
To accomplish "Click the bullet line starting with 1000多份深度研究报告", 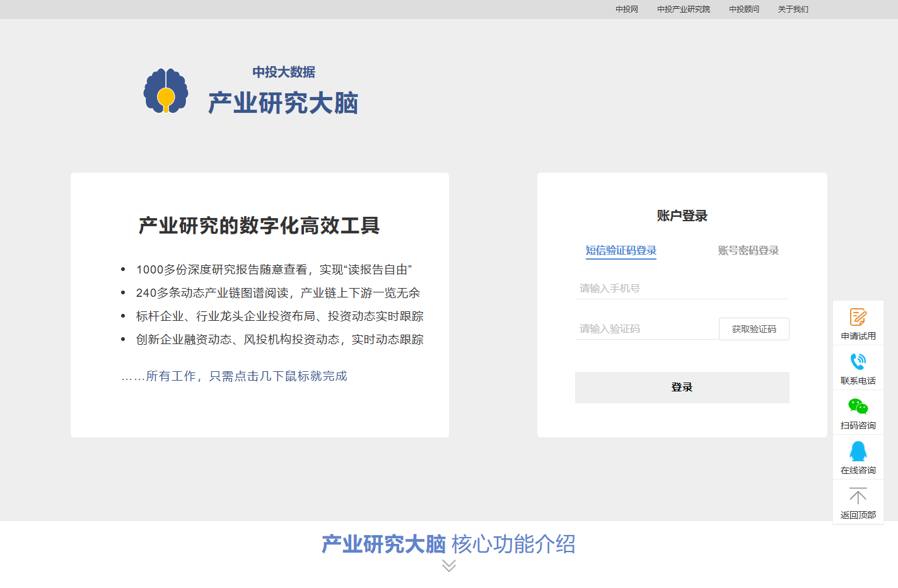I will [x=274, y=270].
